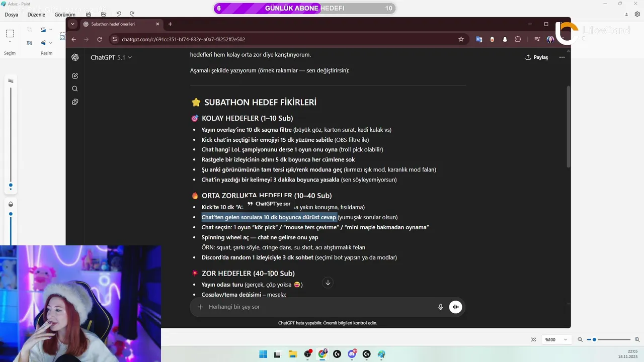Click the microphone dictation icon
Image resolution: width=644 pixels, height=362 pixels.
click(x=440, y=307)
